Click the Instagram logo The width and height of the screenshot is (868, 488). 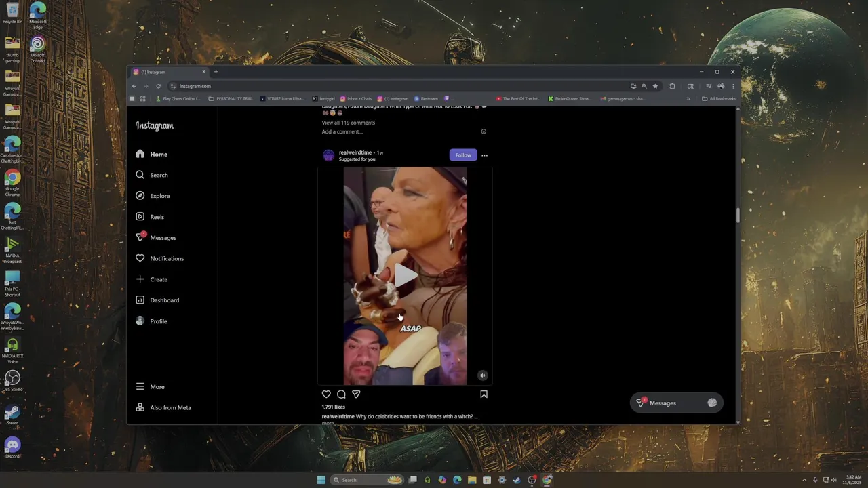pyautogui.click(x=155, y=126)
